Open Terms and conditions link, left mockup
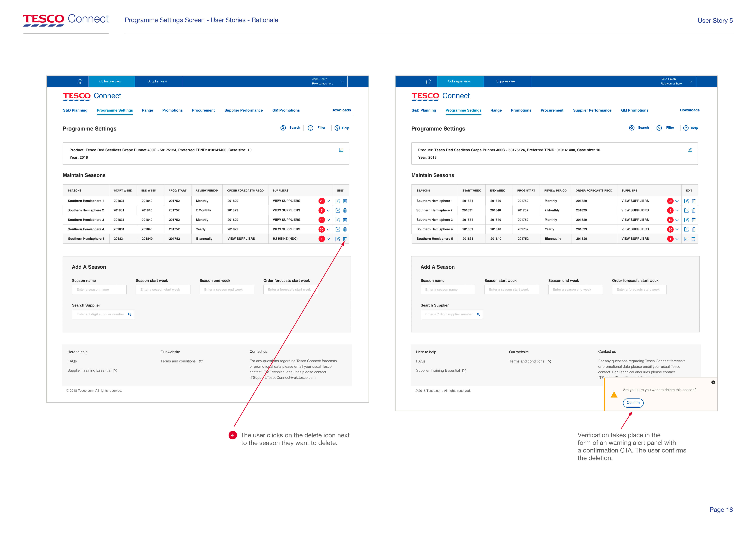The height and width of the screenshot is (535, 756). point(178,361)
